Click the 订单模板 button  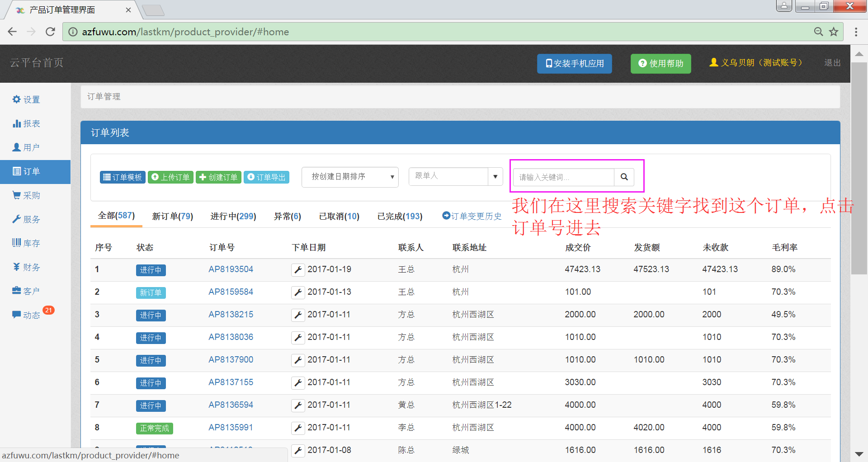point(123,177)
